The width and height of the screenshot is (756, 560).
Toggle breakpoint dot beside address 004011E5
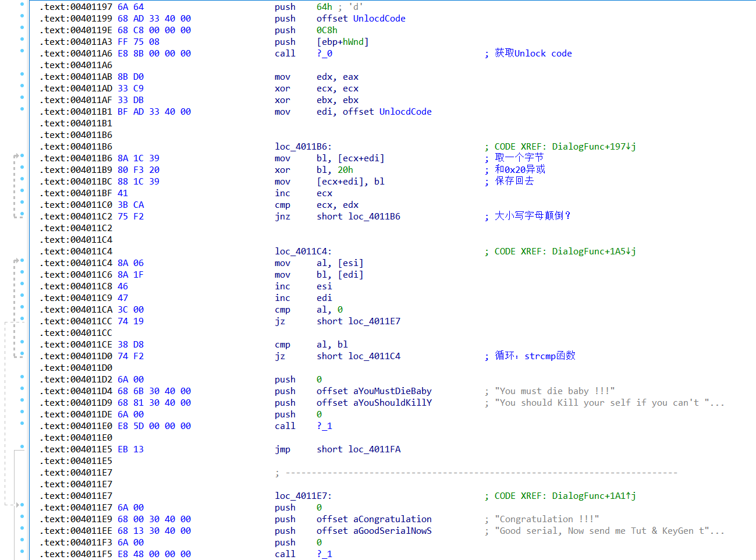pos(22,447)
